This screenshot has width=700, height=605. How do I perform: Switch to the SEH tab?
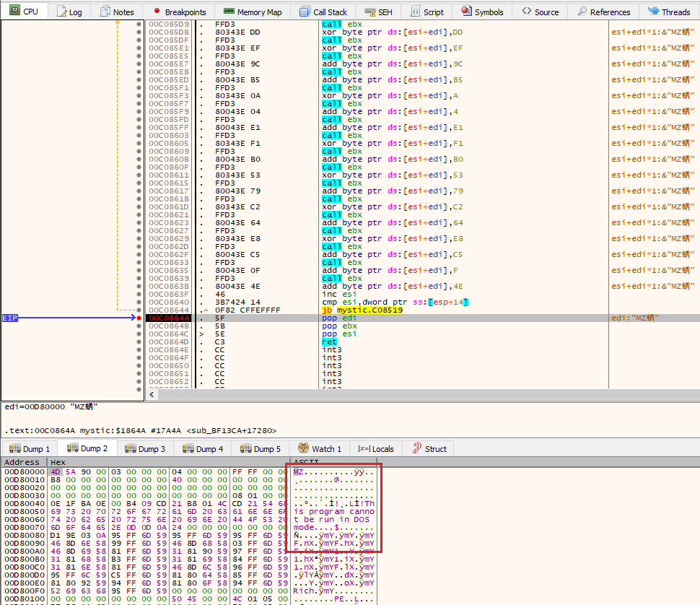(377, 12)
